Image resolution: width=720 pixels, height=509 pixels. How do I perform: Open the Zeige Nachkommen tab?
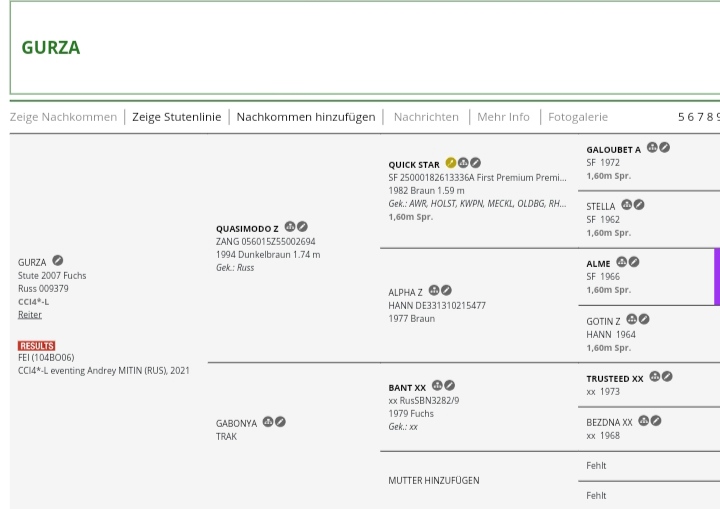point(63,117)
